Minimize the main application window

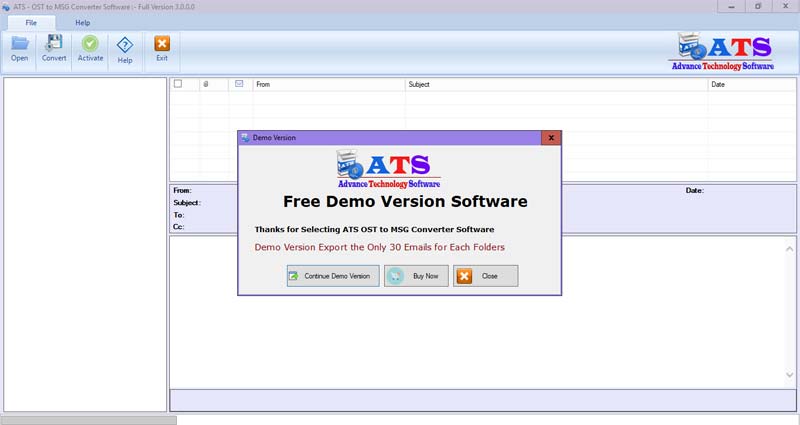tap(731, 7)
